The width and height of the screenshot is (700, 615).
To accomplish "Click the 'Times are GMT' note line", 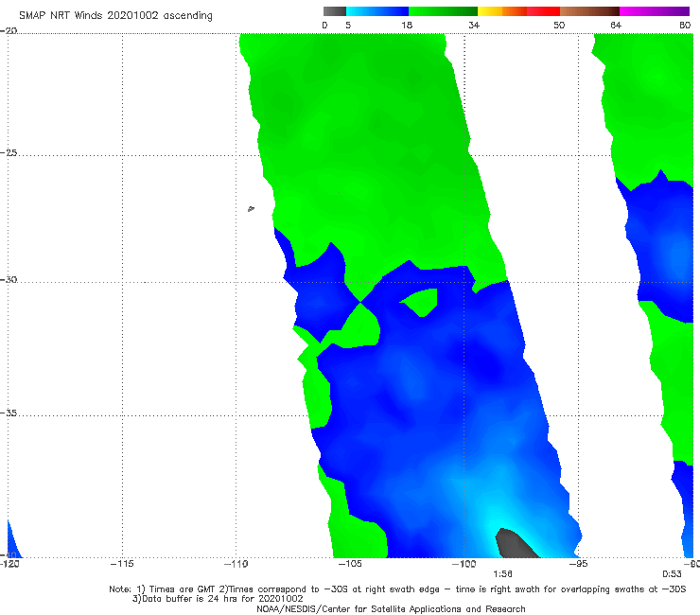I will (x=397, y=589).
